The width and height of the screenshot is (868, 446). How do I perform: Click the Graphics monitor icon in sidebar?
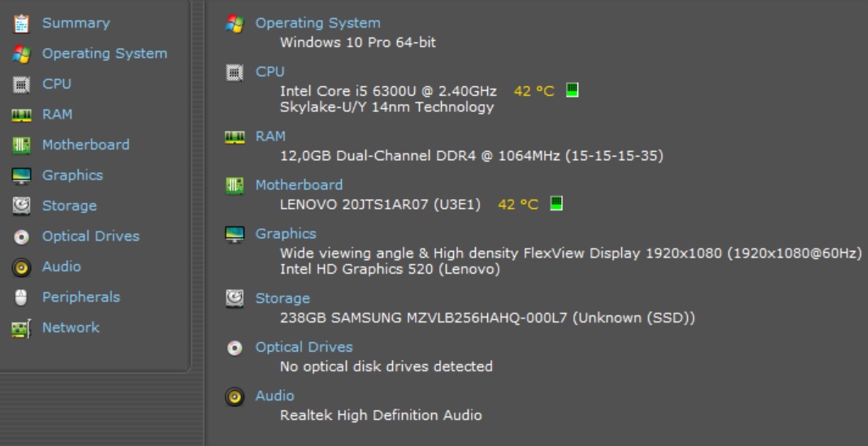tap(22, 176)
